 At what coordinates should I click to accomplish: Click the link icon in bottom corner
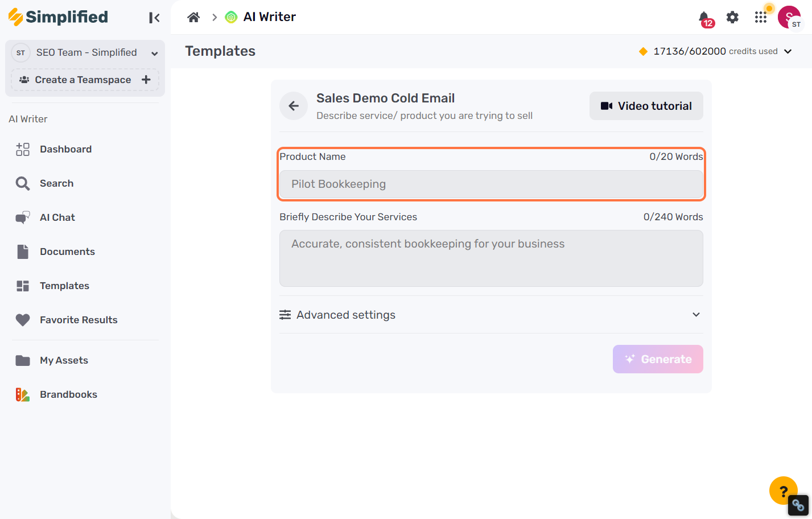pos(798,505)
